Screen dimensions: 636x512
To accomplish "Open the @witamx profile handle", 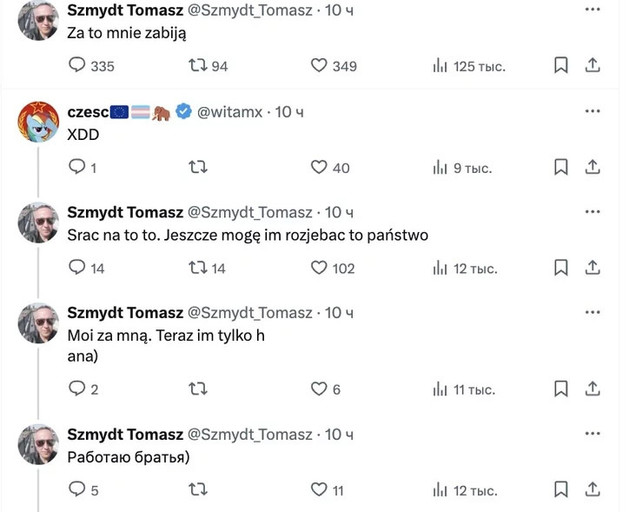I will (230, 112).
